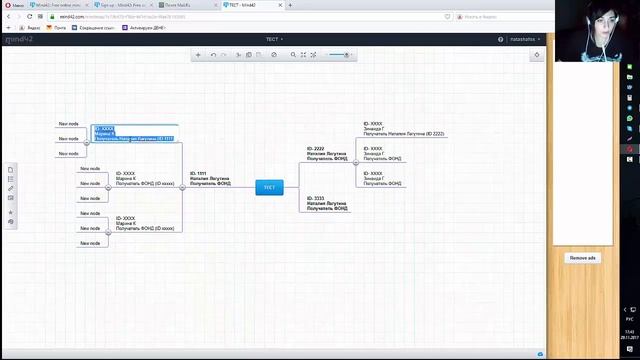This screenshot has width=640, height=360.
Task: Click the collapse all arrows icon
Action: (313, 55)
